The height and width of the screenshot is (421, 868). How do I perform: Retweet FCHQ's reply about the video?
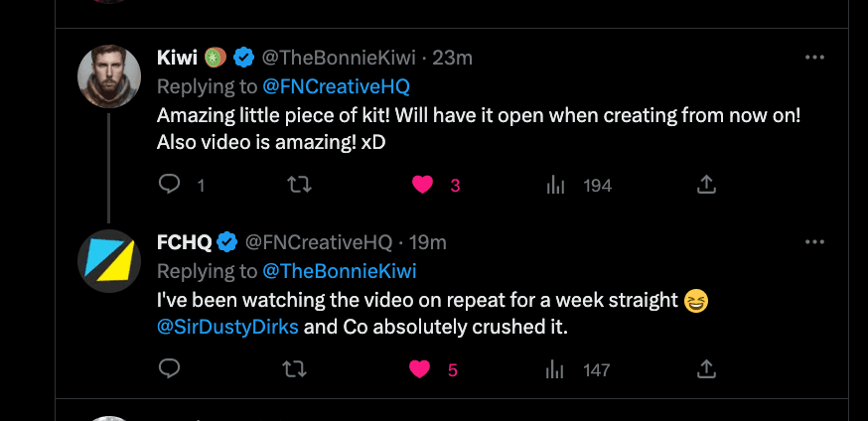pos(294,369)
